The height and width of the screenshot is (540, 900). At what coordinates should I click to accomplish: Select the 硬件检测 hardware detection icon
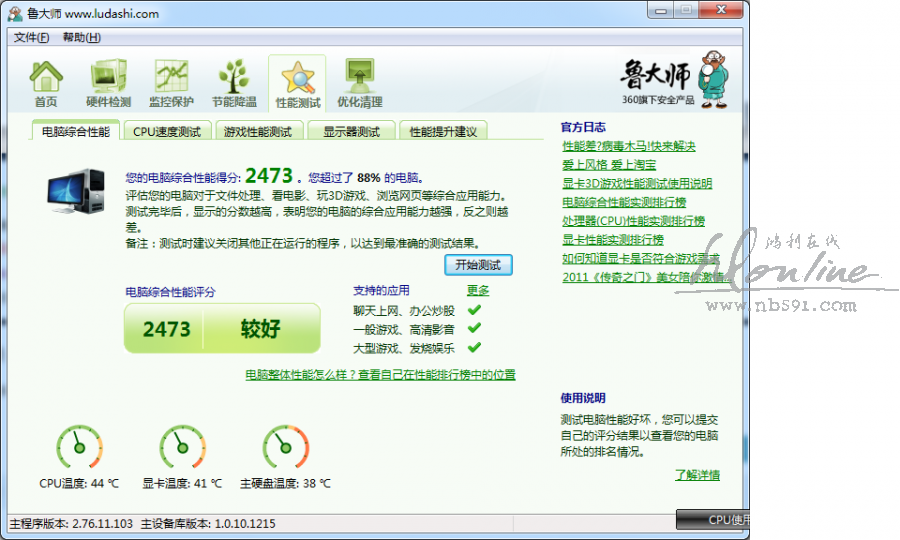[x=108, y=82]
